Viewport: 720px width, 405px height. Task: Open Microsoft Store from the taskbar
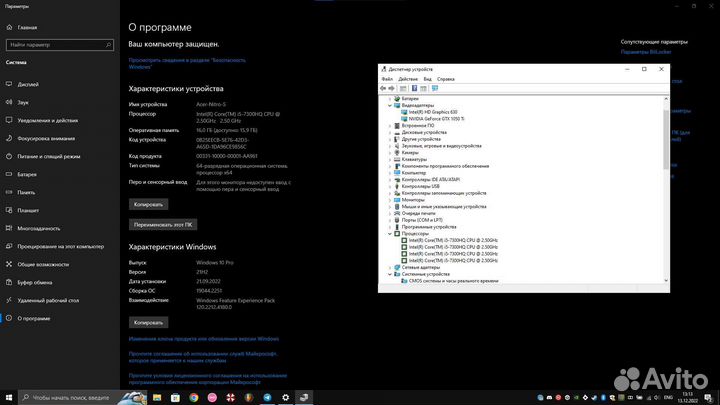(175, 397)
